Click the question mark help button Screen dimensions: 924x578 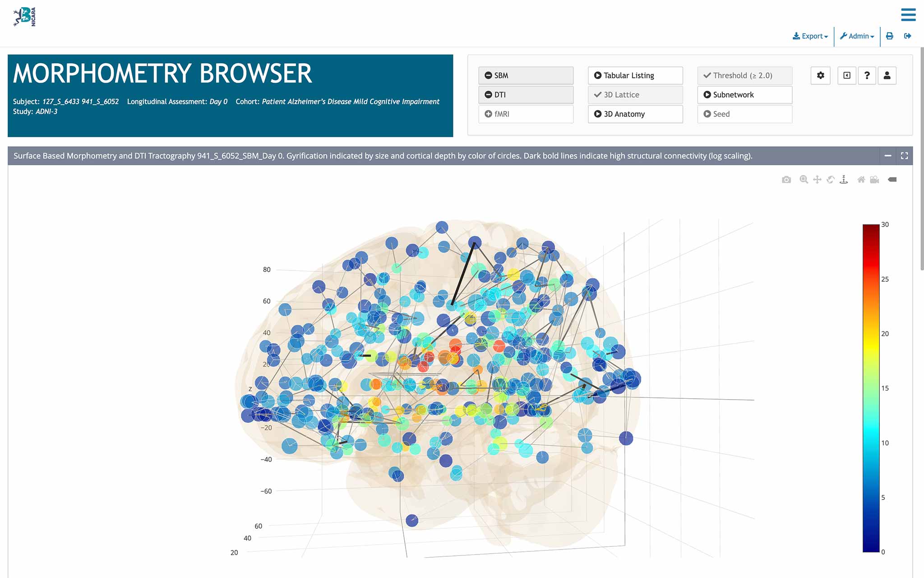coord(867,75)
